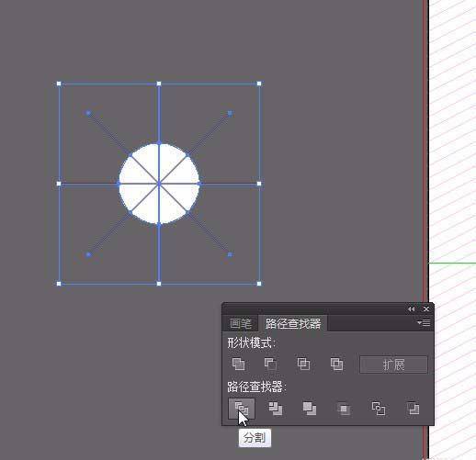Click the 分割 (Divide) pathfinder icon

[242, 409]
